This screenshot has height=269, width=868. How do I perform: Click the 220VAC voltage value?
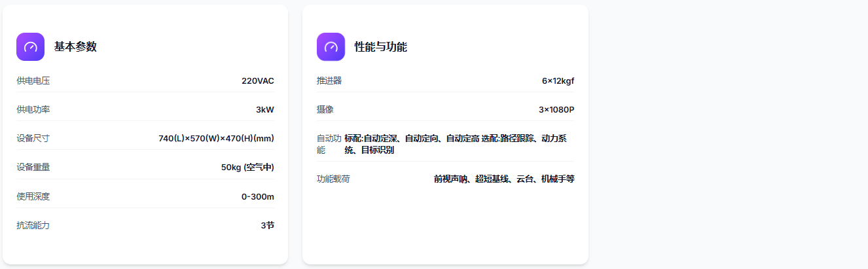(257, 81)
